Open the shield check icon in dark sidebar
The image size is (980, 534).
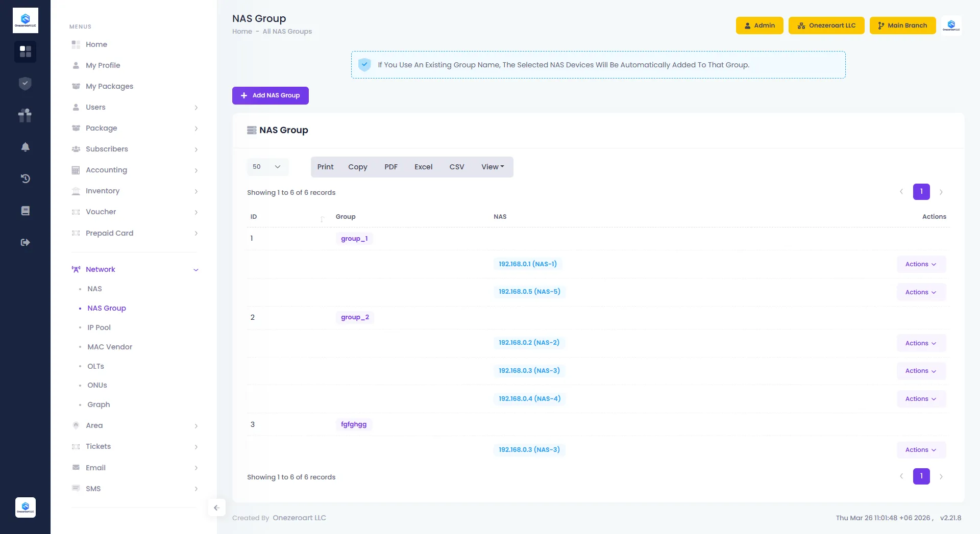[25, 84]
